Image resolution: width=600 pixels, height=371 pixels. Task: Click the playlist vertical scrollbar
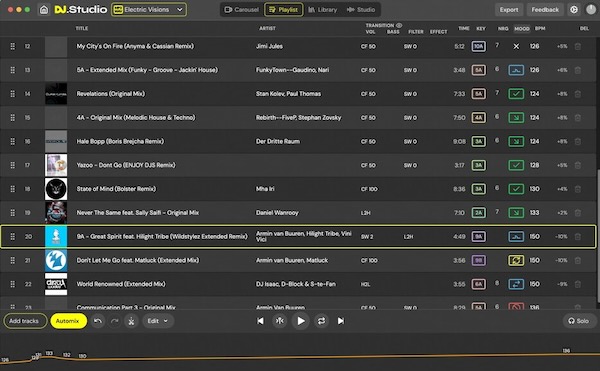tap(598, 235)
